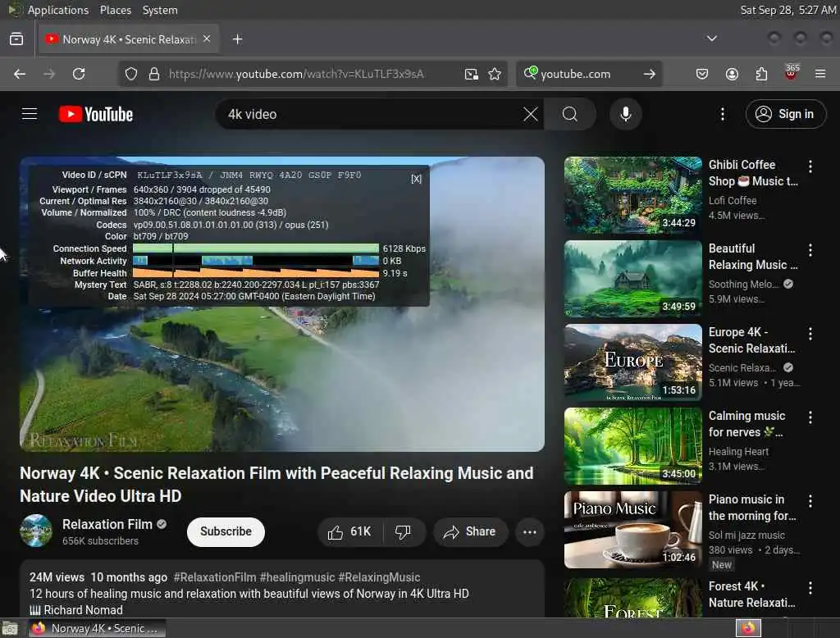This screenshot has height=638, width=840.
Task: Run search with the magnifier button
Action: point(570,114)
